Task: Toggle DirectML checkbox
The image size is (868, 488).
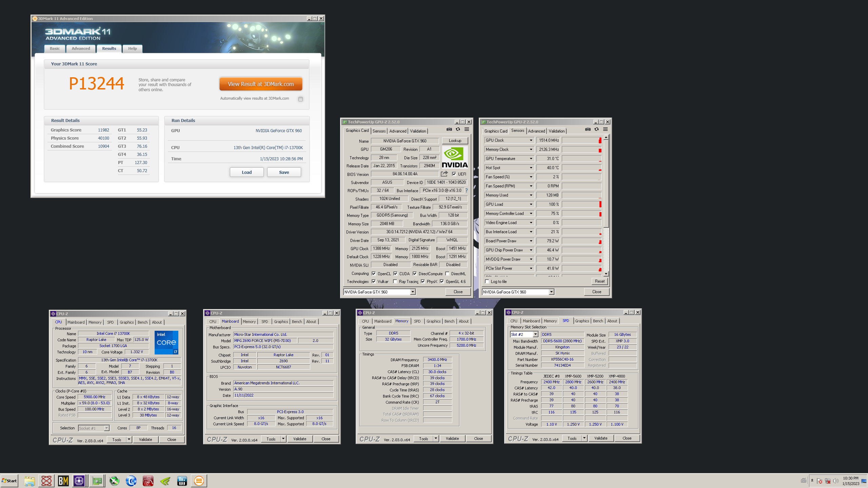Action: pyautogui.click(x=447, y=273)
